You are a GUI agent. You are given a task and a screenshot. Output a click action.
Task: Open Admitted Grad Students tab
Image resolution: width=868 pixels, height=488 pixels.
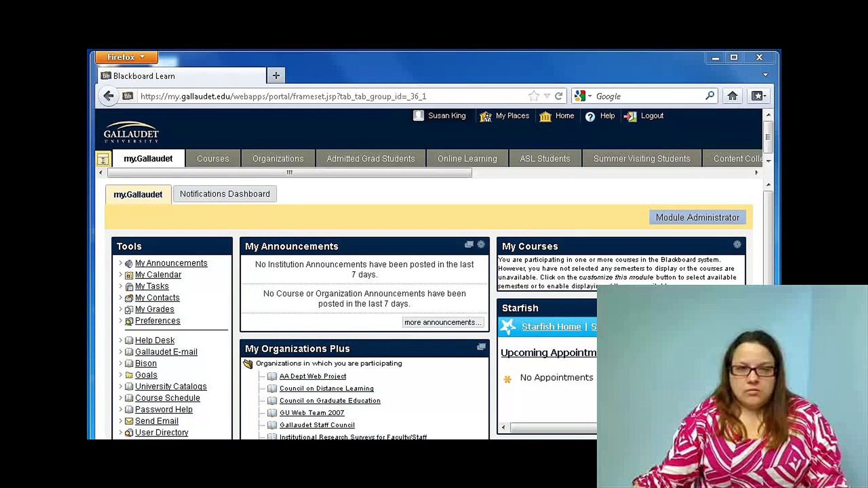click(371, 159)
